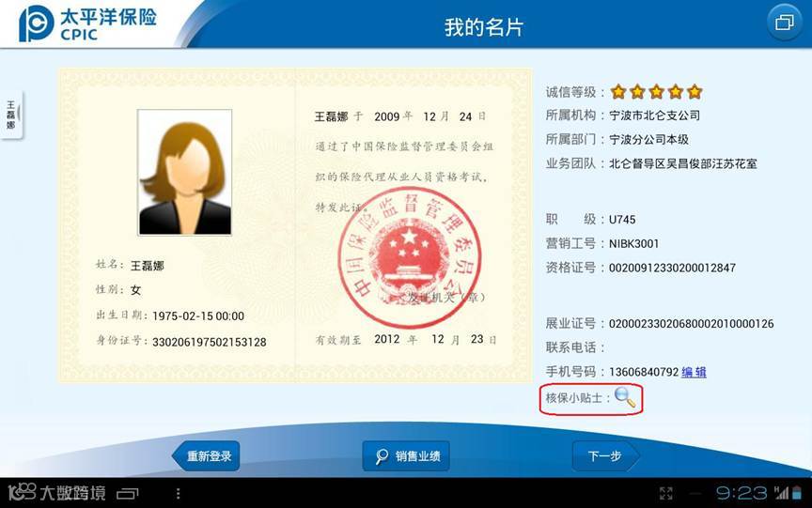This screenshot has width=812, height=508.
Task: Click the 营销工号 value NIBK3001
Action: (633, 243)
